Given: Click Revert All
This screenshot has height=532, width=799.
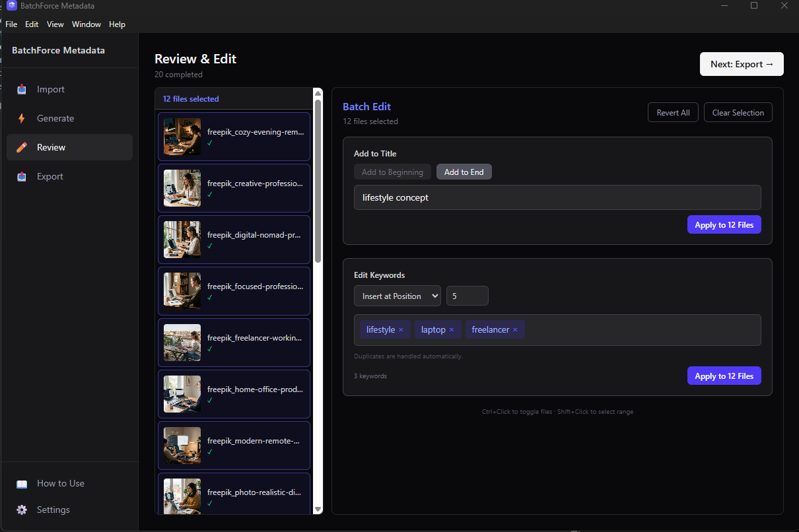Looking at the screenshot, I should pos(673,112).
